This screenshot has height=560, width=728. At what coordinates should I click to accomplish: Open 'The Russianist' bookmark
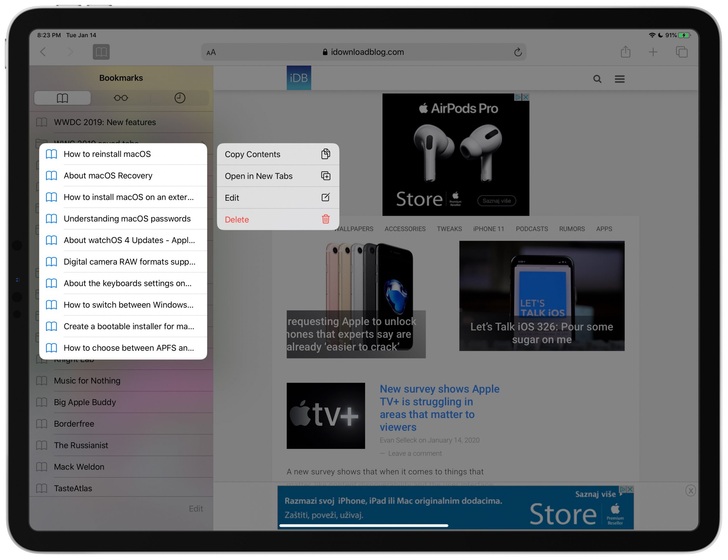click(x=121, y=445)
